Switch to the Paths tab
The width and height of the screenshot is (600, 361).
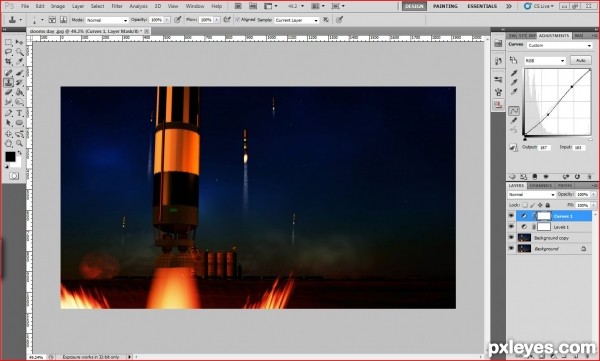click(565, 185)
